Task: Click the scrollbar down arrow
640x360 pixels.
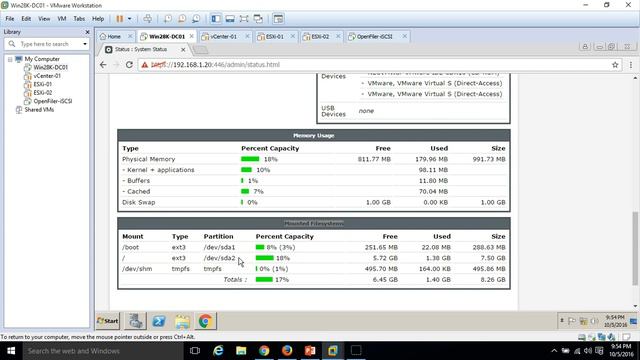Action: [x=635, y=306]
